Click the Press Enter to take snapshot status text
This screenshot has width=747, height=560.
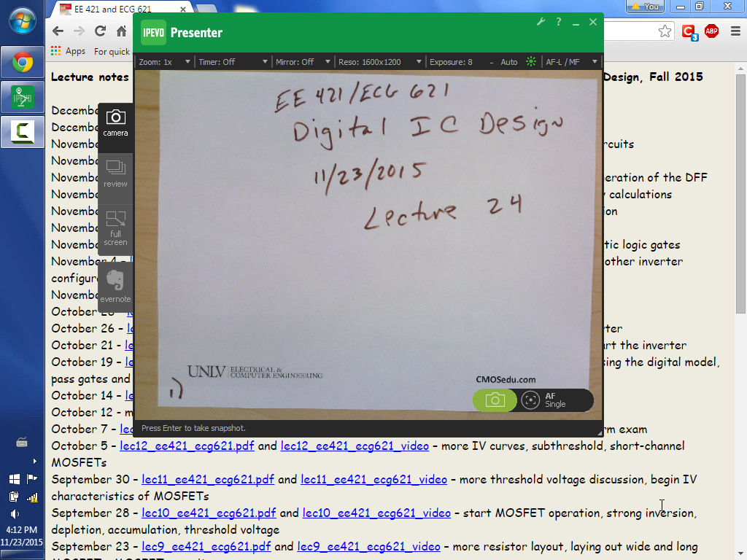tap(193, 428)
